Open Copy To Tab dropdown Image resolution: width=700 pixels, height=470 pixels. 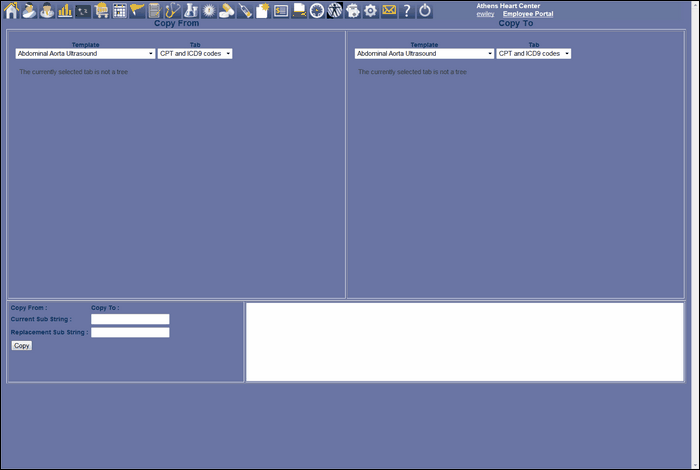coord(533,54)
